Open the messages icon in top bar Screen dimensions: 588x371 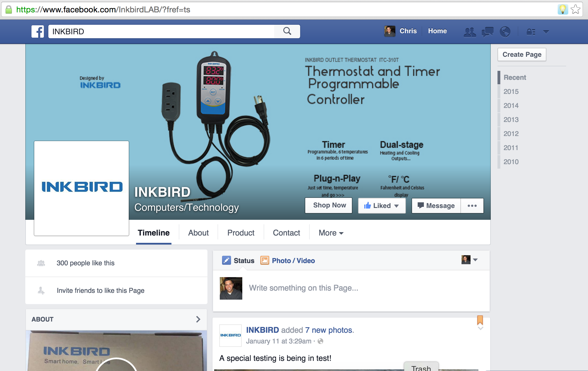point(487,32)
